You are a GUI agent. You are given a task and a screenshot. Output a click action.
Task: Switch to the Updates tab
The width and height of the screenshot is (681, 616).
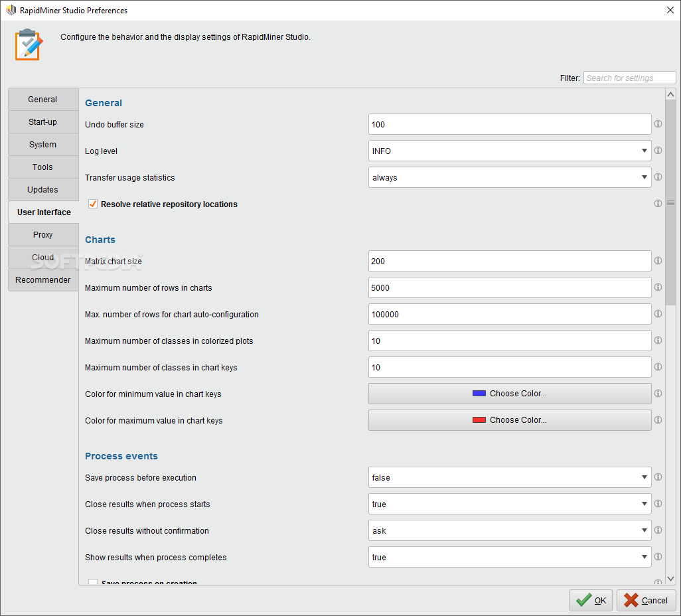(x=43, y=189)
